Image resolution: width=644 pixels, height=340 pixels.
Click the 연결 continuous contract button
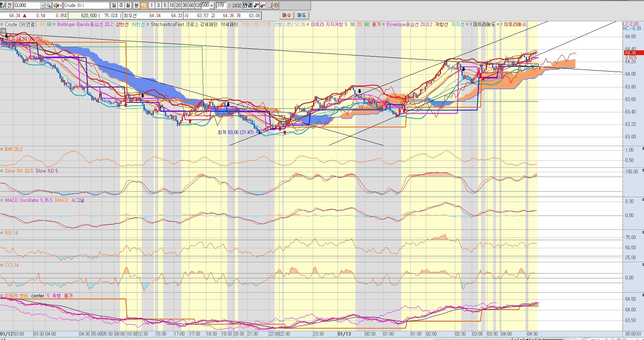click(x=247, y=5)
